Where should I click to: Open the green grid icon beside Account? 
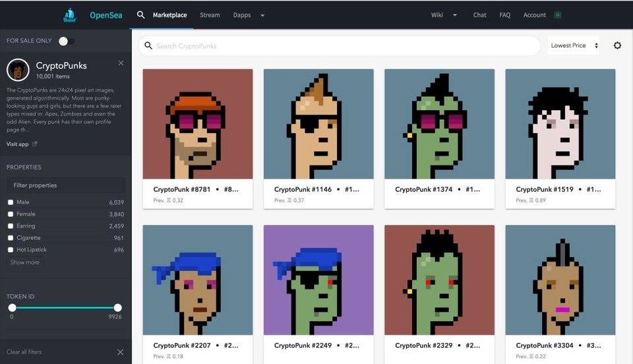558,15
